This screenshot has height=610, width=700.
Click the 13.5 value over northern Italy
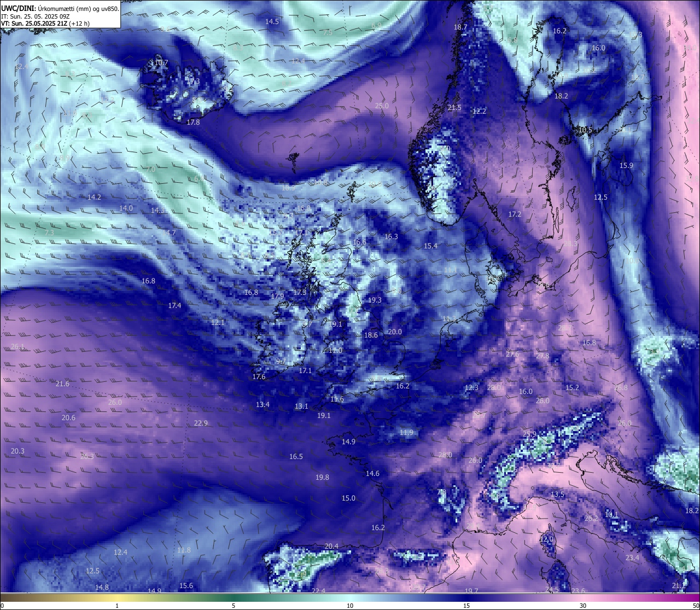tap(557, 494)
